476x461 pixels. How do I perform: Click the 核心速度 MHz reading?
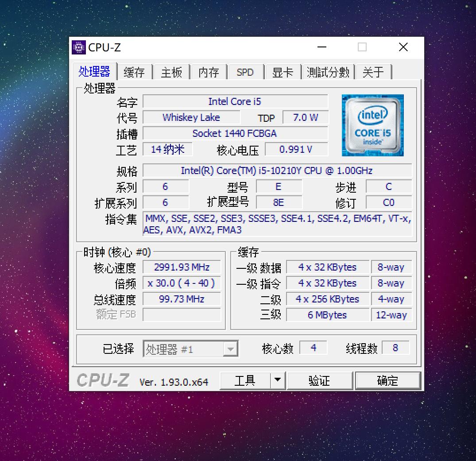click(x=181, y=267)
